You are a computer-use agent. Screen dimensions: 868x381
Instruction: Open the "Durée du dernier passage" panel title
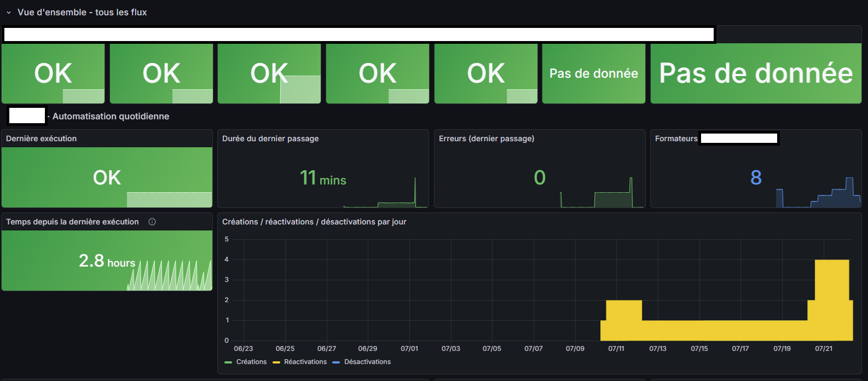pos(270,138)
